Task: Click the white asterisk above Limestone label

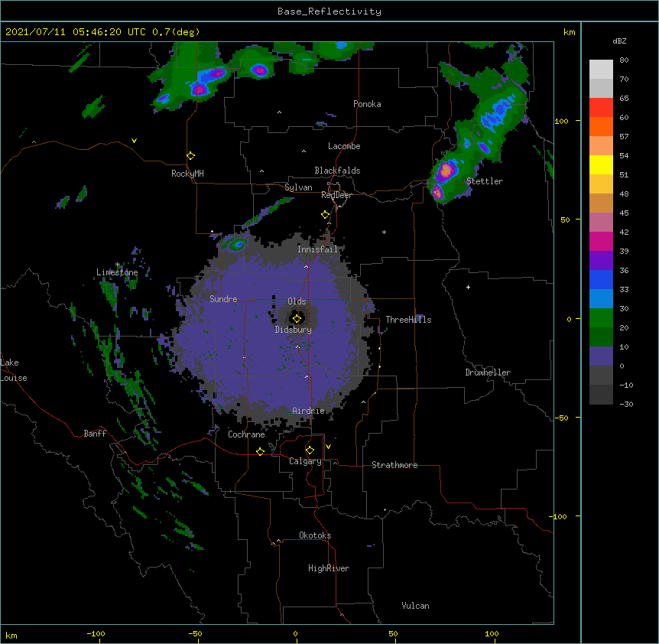Action: 118,265
